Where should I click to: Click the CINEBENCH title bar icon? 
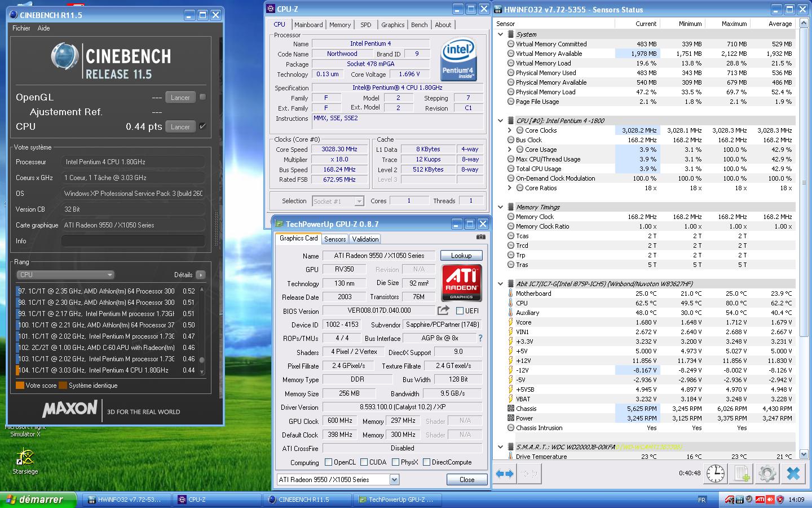[x=14, y=15]
